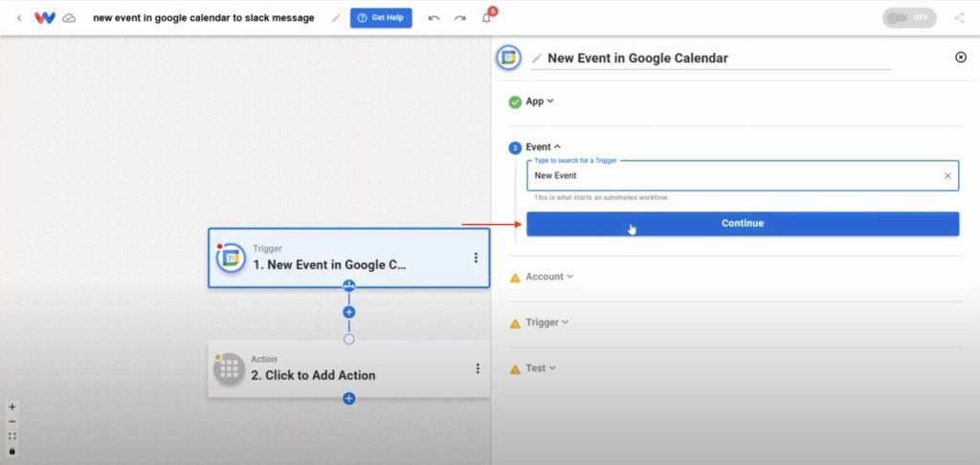The width and height of the screenshot is (980, 465).
Task: Redo the last change
Action: (x=460, y=18)
